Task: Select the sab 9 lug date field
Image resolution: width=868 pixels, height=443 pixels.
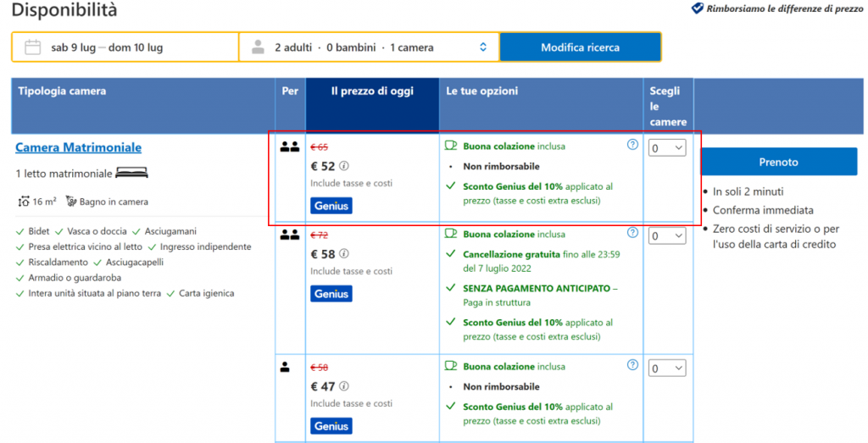Action: (72, 47)
